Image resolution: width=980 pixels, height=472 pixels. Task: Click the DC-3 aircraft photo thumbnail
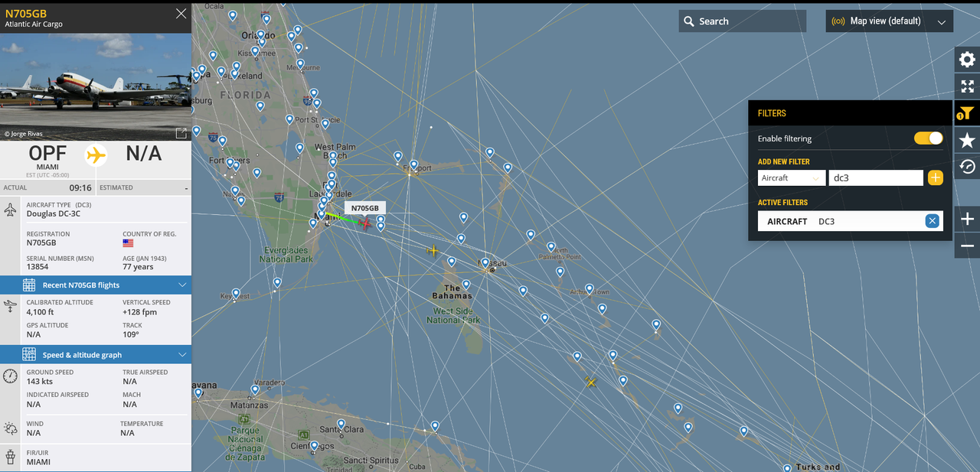pyautogui.click(x=96, y=86)
